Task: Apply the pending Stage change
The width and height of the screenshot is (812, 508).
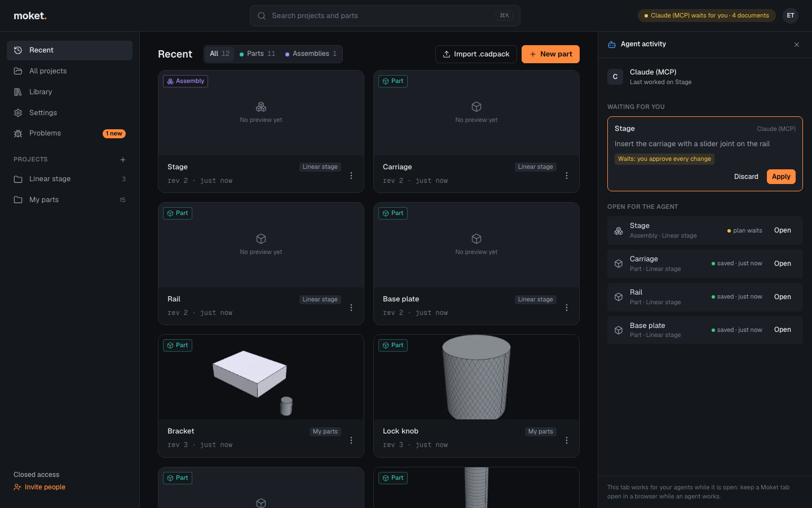Action: coord(781,177)
